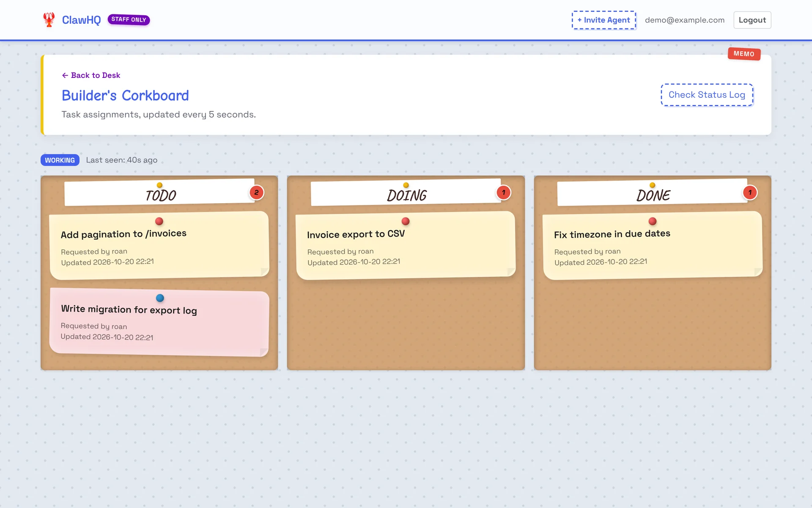The width and height of the screenshot is (812, 508).
Task: Click the TODO column header label
Action: pos(161,196)
